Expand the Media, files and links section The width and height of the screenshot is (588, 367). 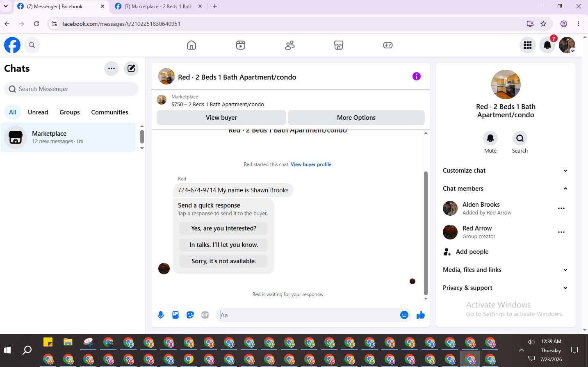pos(506,270)
